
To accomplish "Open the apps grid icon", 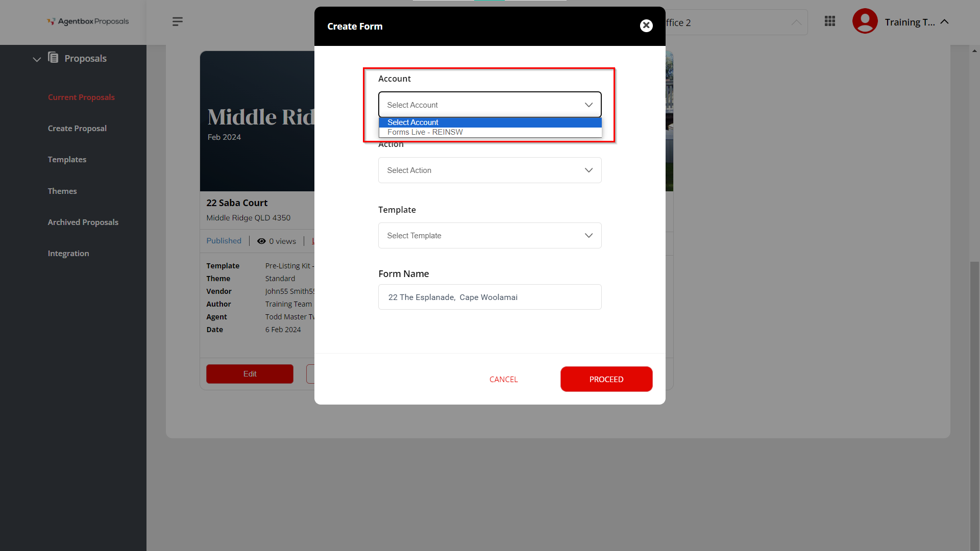I will point(830,21).
